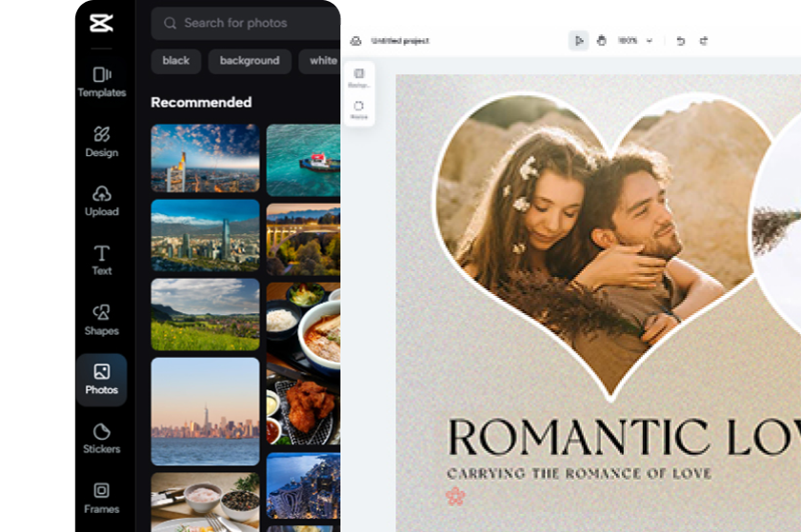Click the pink flower decoration on canvas

pos(455,496)
